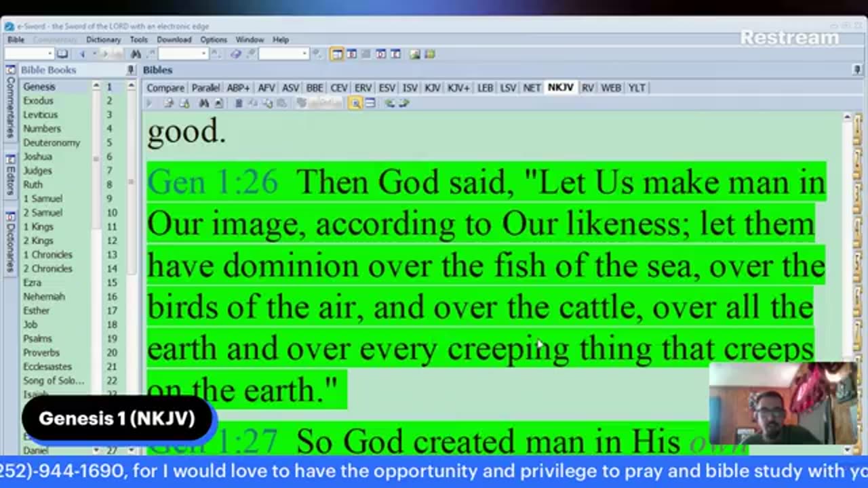Click the third grey layout icon
Viewport: 868px width, 488px height.
click(366, 54)
